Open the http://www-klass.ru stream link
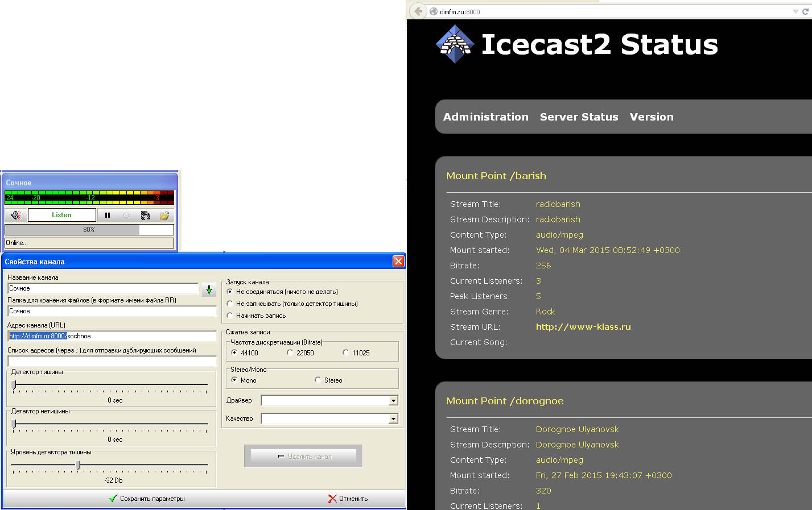Screen dimensions: 812x510 (x=583, y=327)
